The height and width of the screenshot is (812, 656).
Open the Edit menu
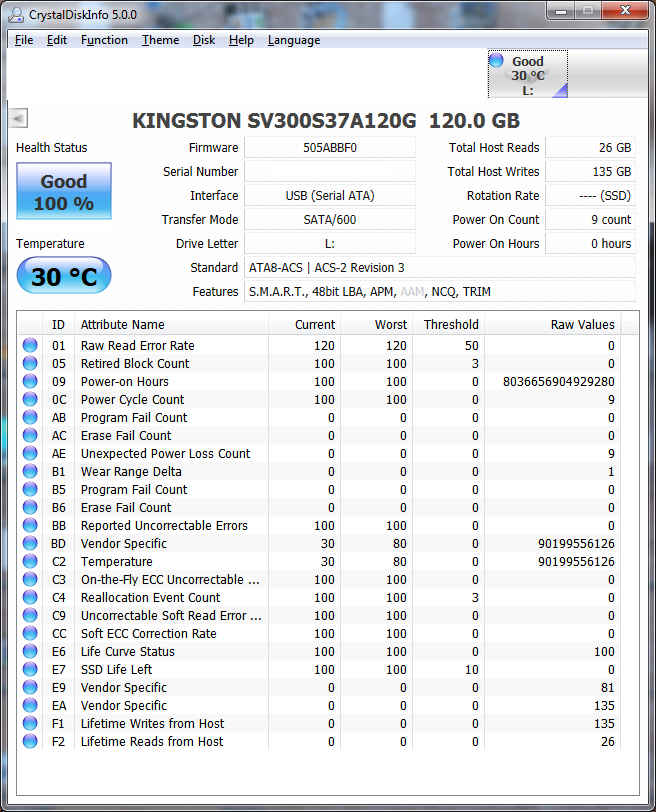(x=56, y=40)
